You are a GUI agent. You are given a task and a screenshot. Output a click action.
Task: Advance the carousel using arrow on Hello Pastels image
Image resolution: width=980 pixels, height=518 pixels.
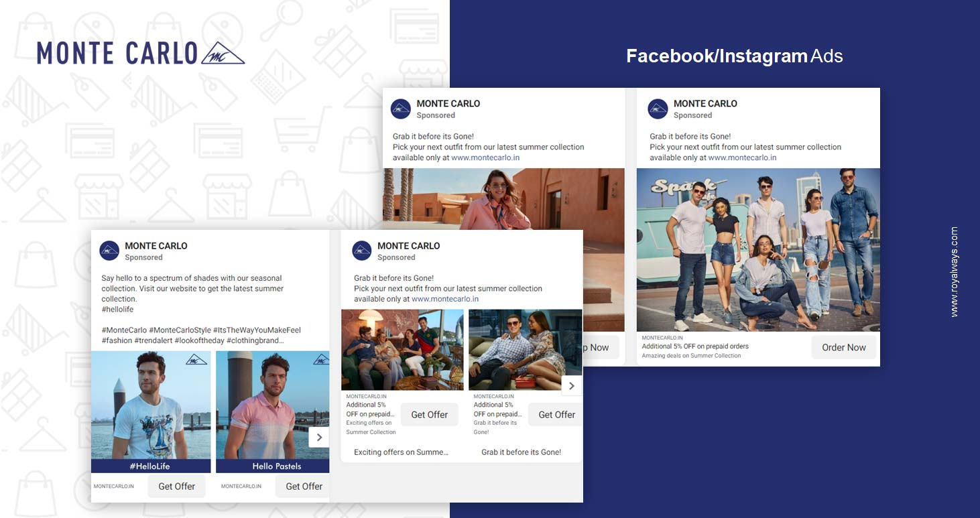click(319, 438)
